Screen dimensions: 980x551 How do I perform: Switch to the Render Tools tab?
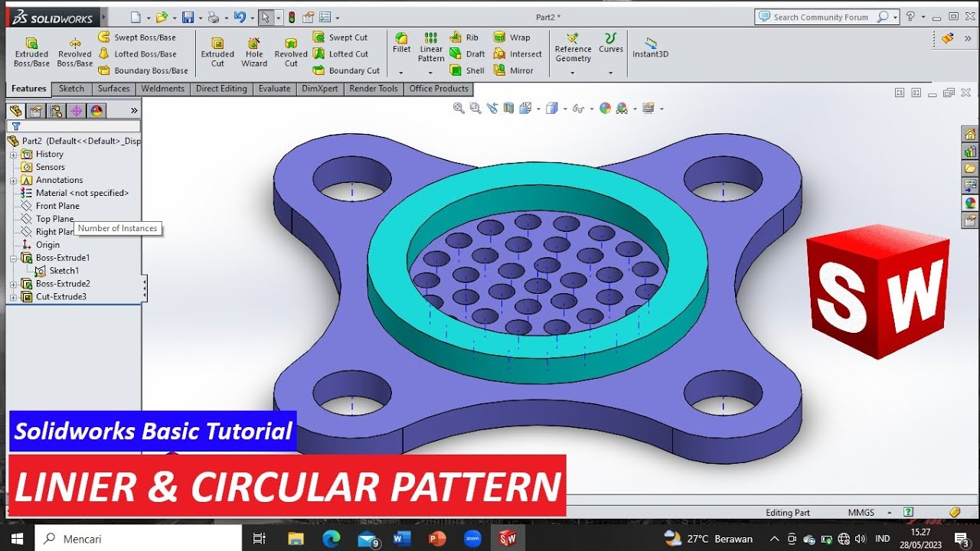click(374, 89)
